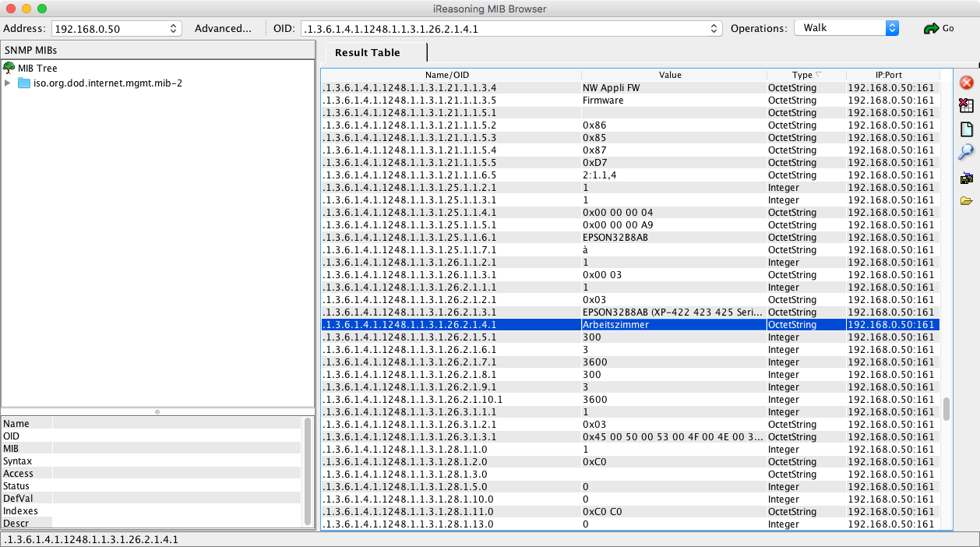Open the OID combo box dropdown arrow

tap(714, 29)
